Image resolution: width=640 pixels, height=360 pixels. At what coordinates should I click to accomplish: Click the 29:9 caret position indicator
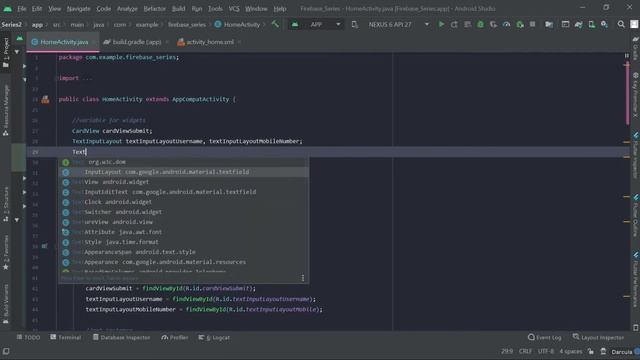(507, 351)
